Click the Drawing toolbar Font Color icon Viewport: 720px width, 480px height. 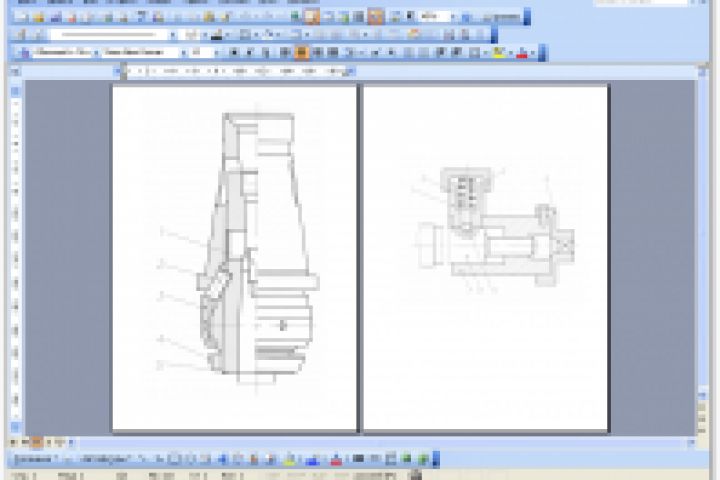[336, 459]
